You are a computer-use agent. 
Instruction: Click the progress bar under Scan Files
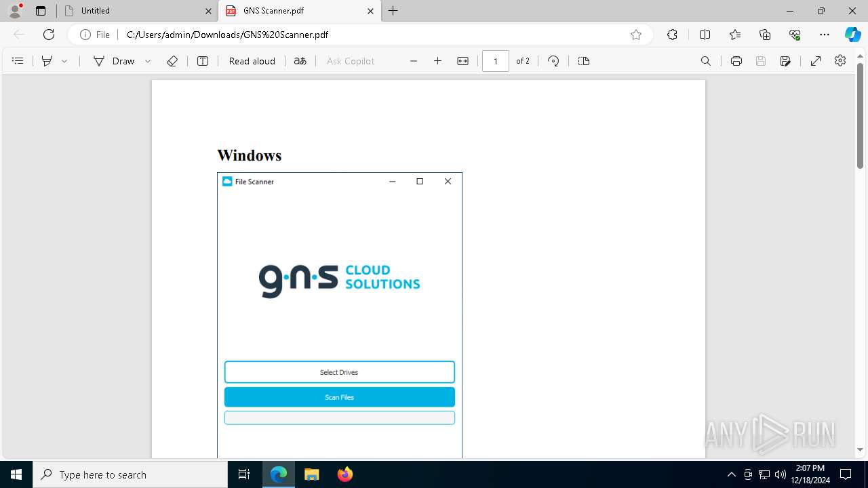[340, 418]
